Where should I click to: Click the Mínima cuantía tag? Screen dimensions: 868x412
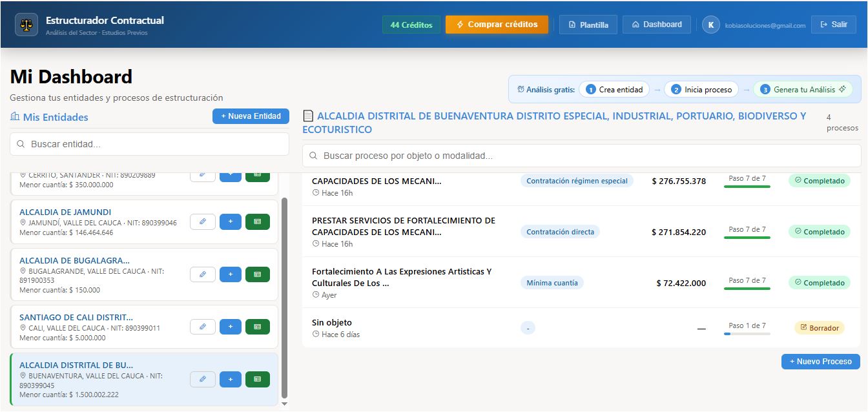552,282
